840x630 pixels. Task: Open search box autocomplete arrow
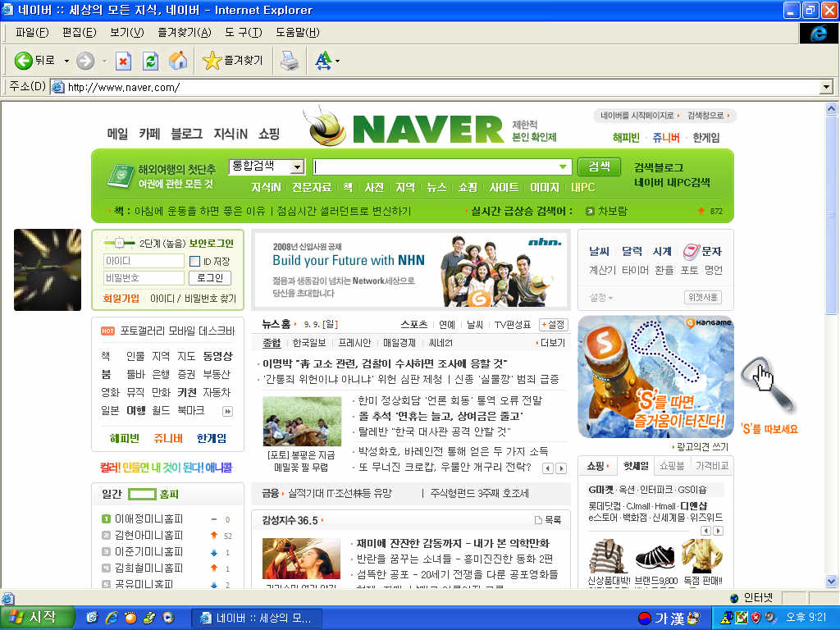tap(563, 167)
